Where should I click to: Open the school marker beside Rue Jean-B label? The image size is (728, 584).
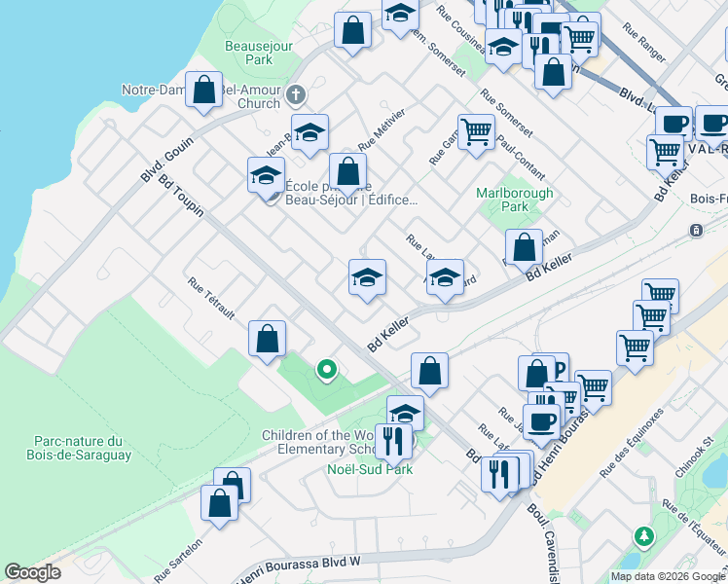[x=310, y=133]
